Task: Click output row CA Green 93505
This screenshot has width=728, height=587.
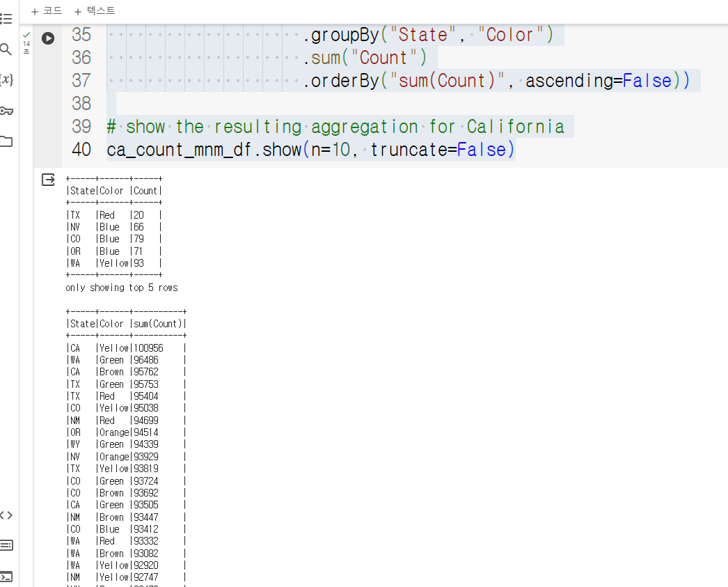Action: (x=126, y=505)
